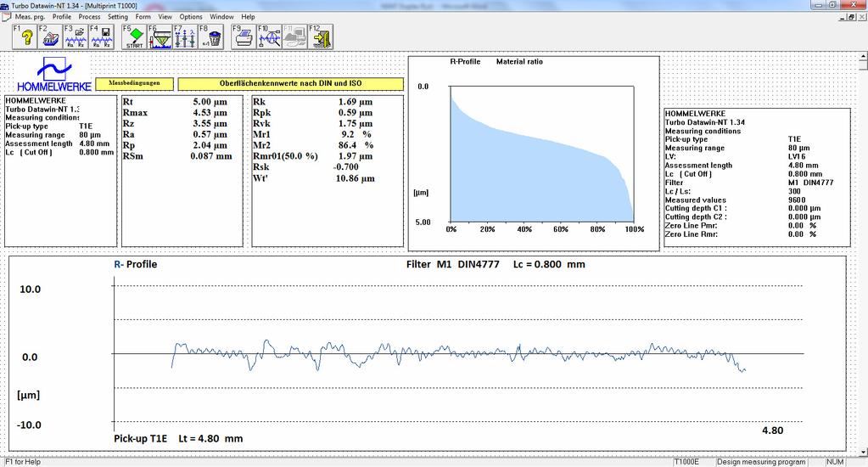Select the Rmax 4.53 µm value
The image size is (868, 467).
[210, 112]
